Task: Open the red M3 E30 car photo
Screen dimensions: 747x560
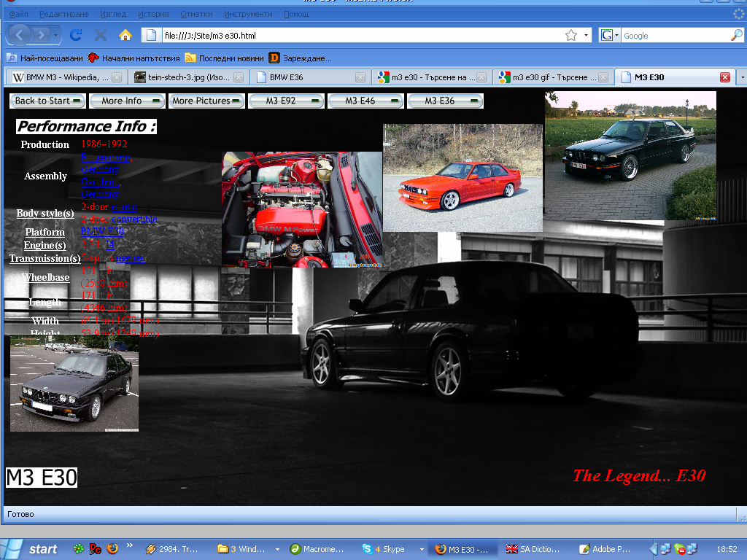Action: coord(462,178)
